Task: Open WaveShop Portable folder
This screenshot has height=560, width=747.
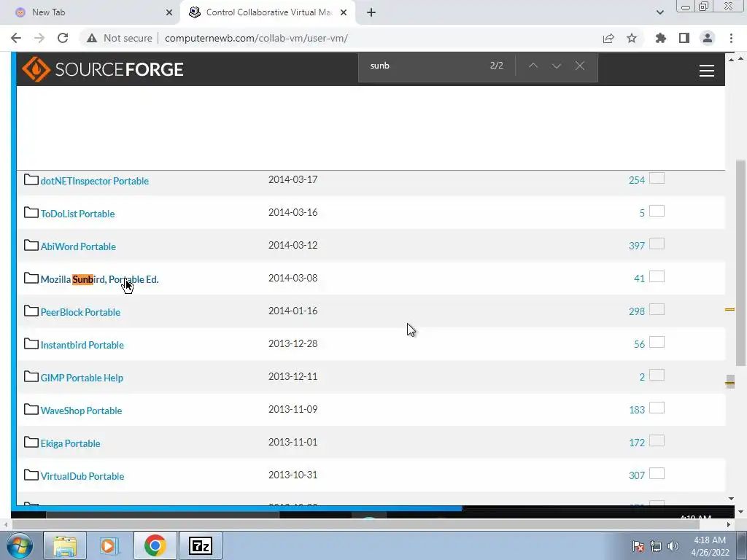Action: [x=81, y=411]
